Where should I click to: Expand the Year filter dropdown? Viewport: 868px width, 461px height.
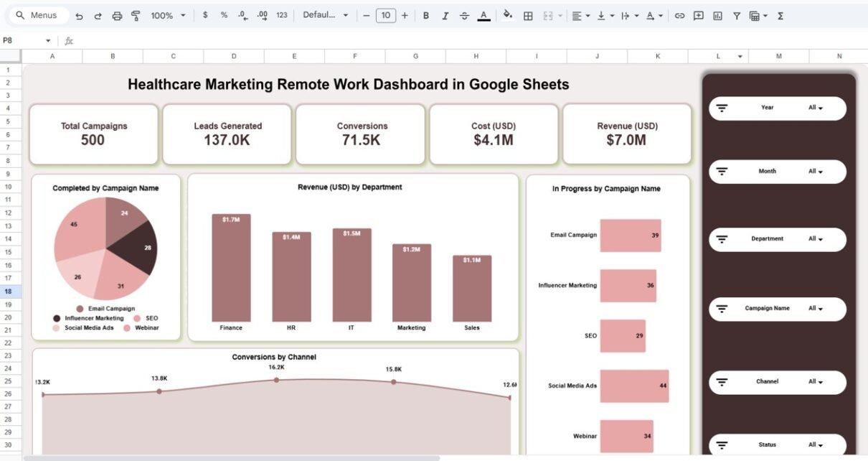[816, 108]
